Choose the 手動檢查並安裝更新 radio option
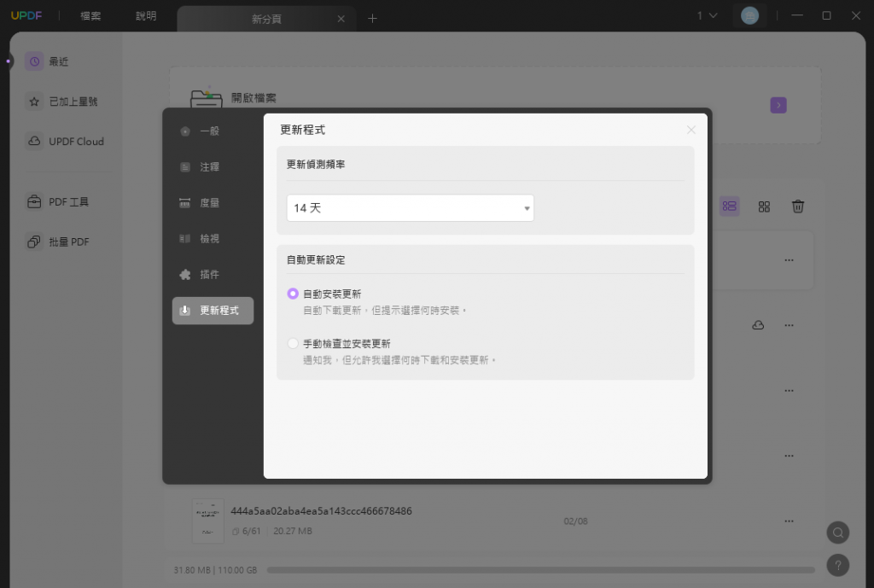Screen dimensions: 874x588 coord(293,343)
